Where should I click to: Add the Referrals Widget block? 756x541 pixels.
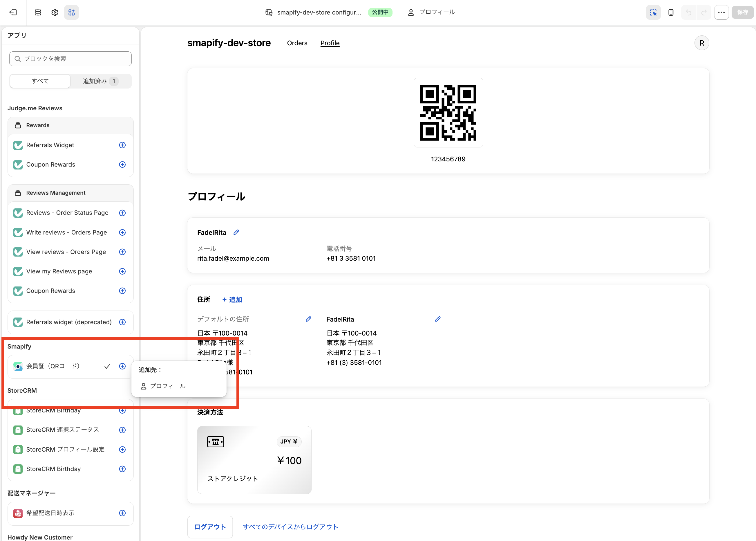click(x=122, y=145)
